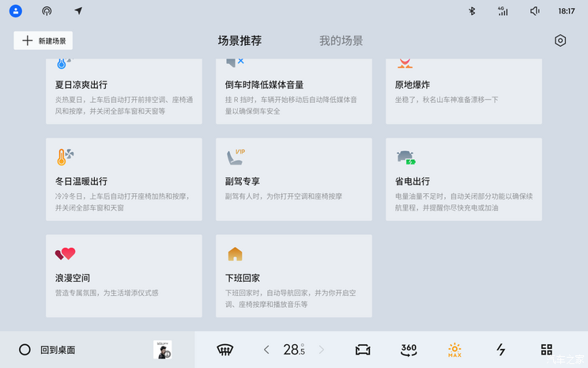
Task: Open the 夏日凉爽出行 scene card
Action: [x=124, y=91]
